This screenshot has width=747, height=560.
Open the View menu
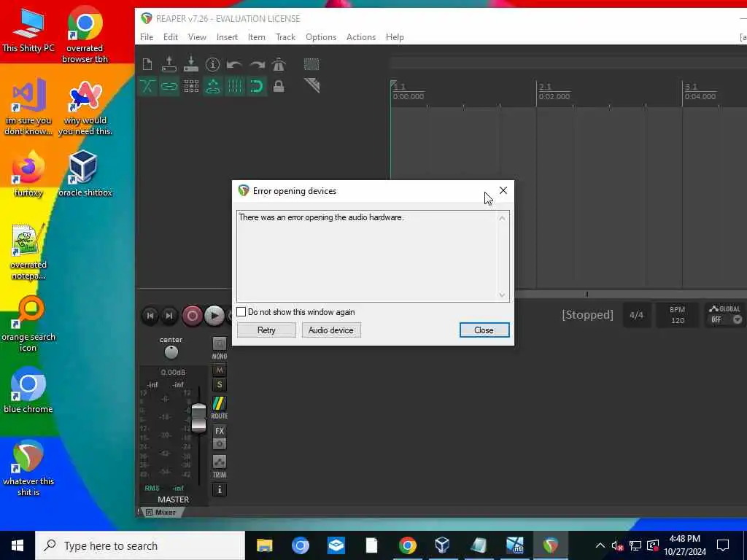pyautogui.click(x=197, y=37)
